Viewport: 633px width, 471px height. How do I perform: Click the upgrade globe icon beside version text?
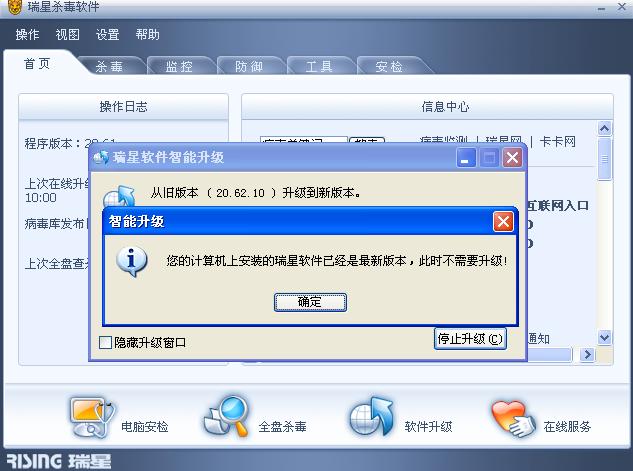119,196
